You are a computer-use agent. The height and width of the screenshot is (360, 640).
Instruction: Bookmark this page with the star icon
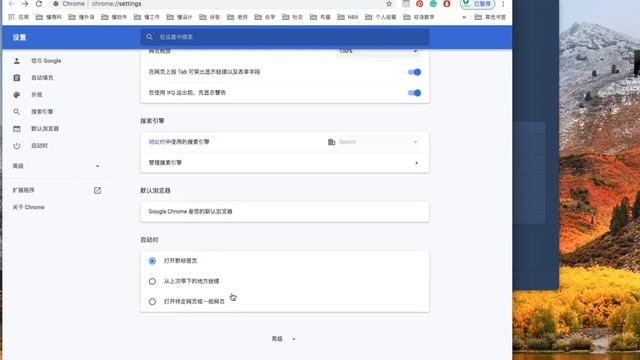389,4
